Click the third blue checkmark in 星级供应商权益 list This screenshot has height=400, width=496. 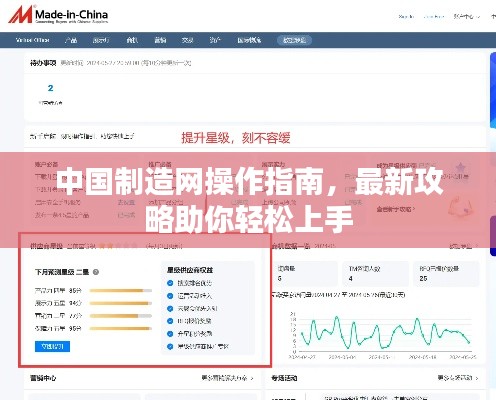[x=170, y=308]
